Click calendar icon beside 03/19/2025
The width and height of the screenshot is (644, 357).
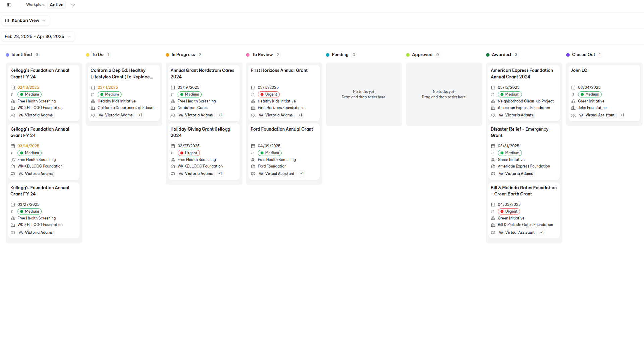[173, 88]
